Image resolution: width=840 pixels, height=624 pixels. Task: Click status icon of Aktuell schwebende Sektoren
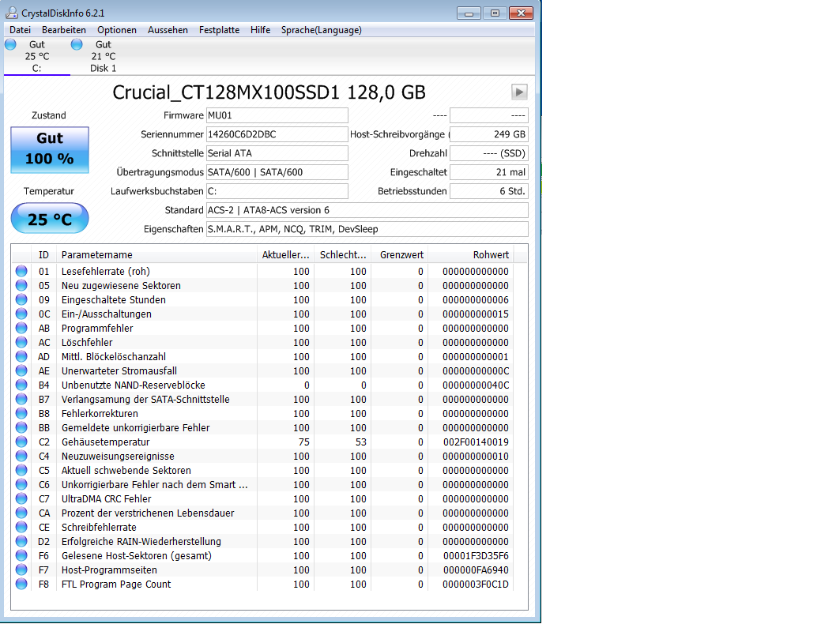tap(21, 470)
